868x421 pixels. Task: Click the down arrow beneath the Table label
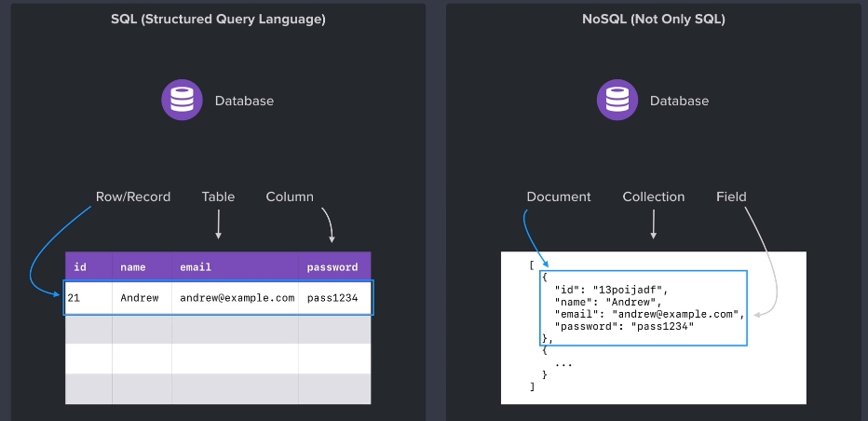pyautogui.click(x=218, y=224)
